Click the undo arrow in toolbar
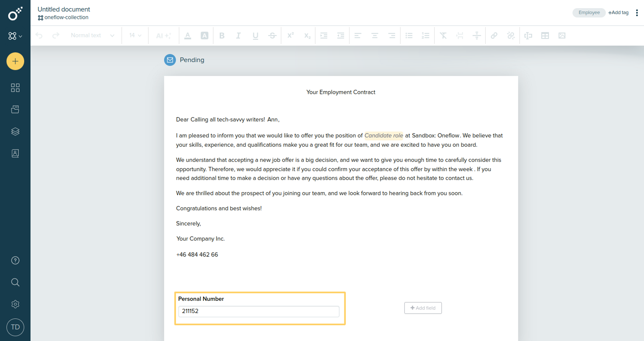 pos(39,35)
